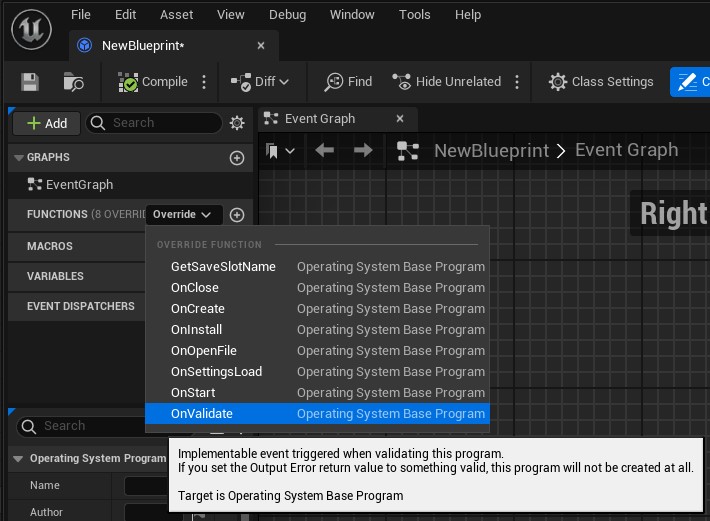Navigate forward in graph history

coord(363,150)
